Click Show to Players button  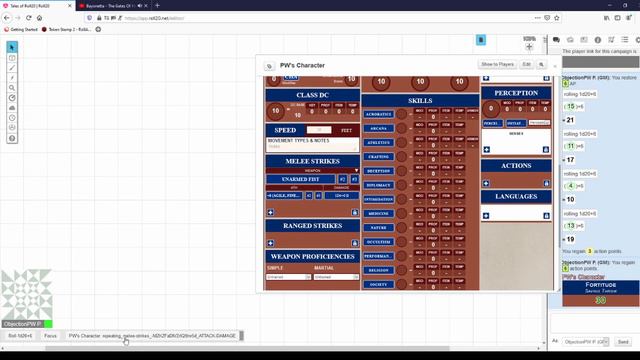(x=497, y=64)
